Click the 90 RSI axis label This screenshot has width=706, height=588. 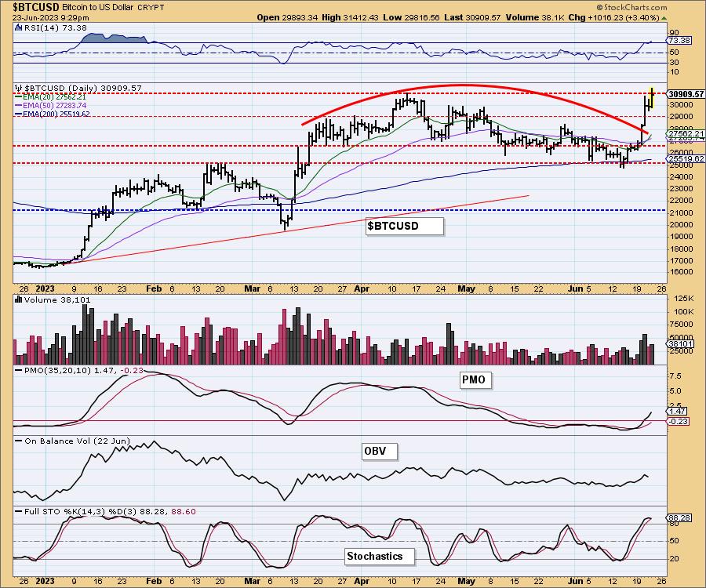pos(674,33)
